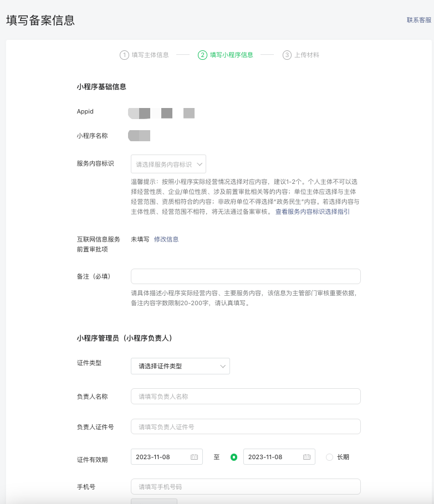Click 填写备案信息 page title
The width and height of the screenshot is (434, 504).
click(x=40, y=20)
